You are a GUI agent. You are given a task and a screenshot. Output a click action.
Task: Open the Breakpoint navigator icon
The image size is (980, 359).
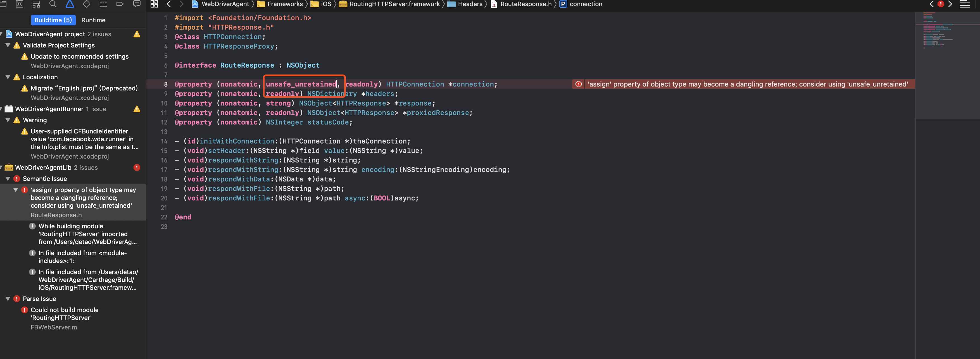(120, 4)
